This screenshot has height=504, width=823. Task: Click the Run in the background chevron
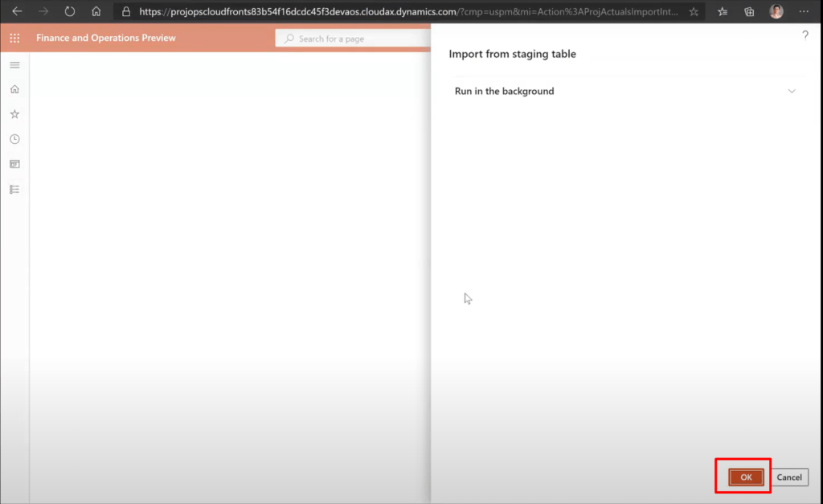tap(792, 92)
